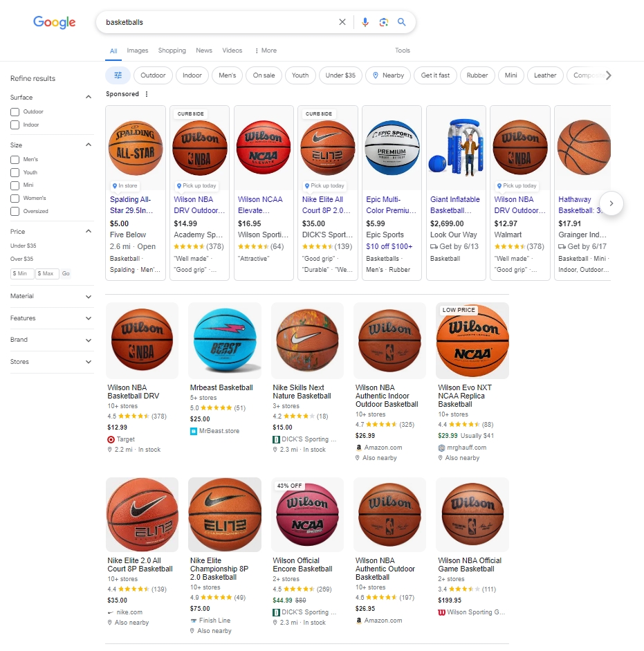The height and width of the screenshot is (651, 644).
Task: Open the filter settings slider icon chip
Action: (x=118, y=75)
